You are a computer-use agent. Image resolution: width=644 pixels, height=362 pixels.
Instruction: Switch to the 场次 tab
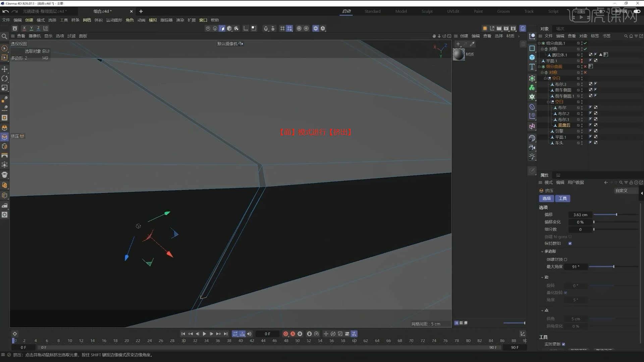click(x=560, y=29)
